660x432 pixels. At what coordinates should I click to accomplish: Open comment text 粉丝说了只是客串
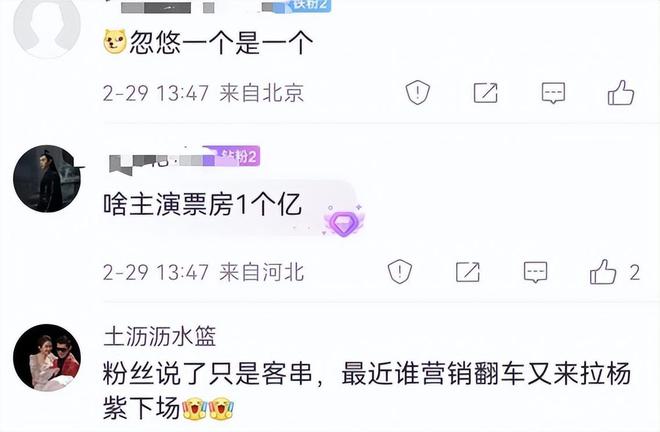tap(207, 373)
